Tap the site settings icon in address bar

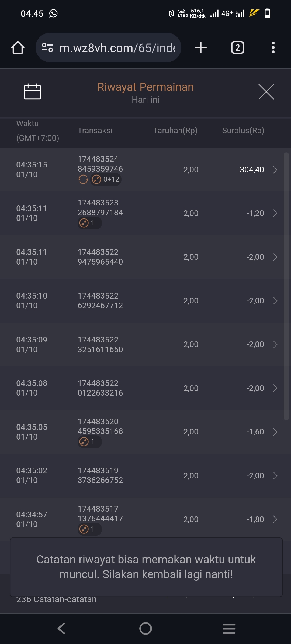tap(47, 48)
